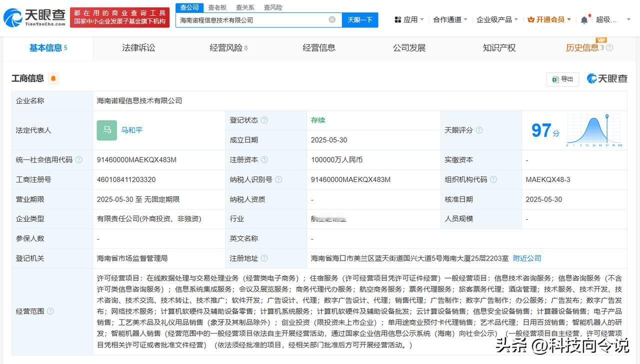This screenshot has height=364, width=640.
Task: Click the 天眼评分 distribution chart
Action: [594, 130]
